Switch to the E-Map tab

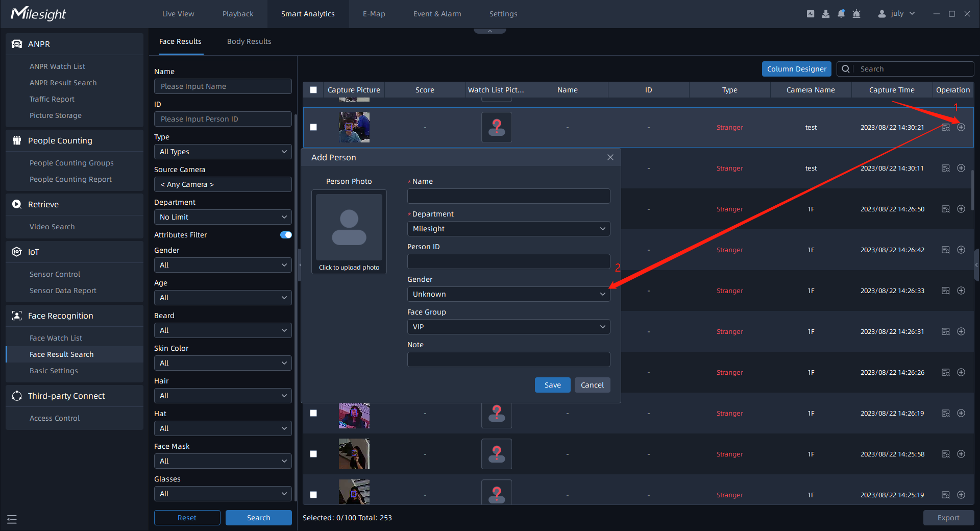374,14
